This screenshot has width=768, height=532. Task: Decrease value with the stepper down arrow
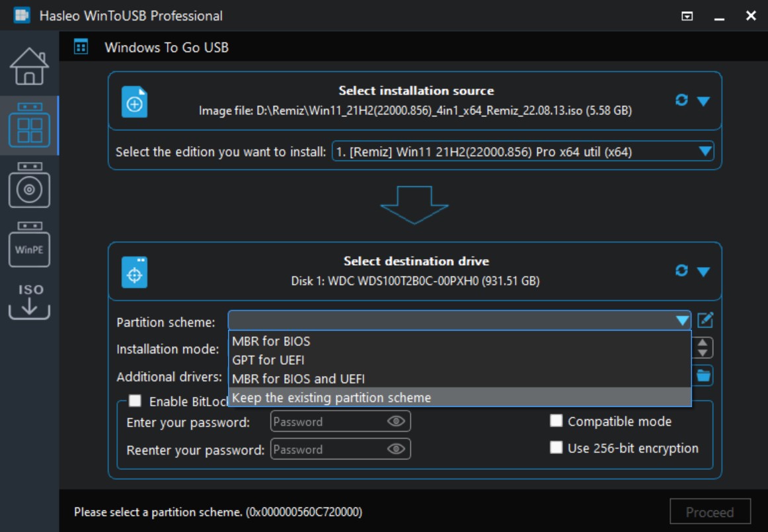point(703,353)
